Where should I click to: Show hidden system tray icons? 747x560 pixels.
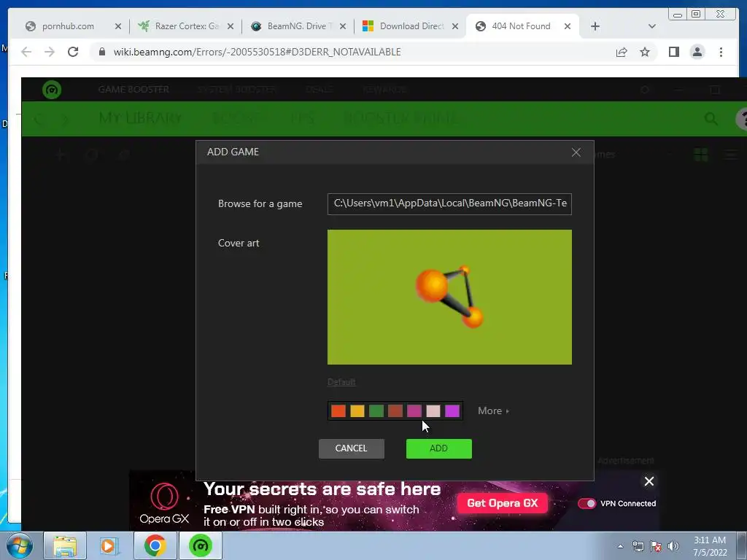620,546
